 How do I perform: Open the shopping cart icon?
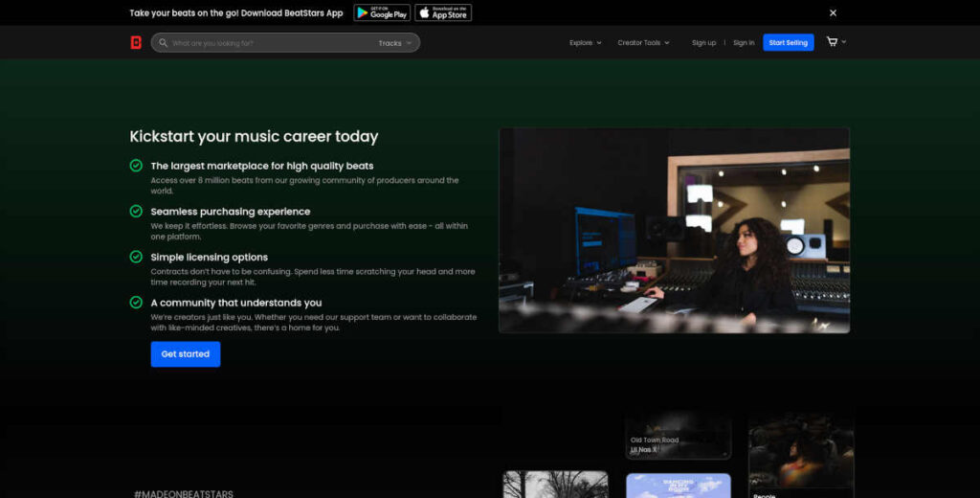(x=832, y=42)
